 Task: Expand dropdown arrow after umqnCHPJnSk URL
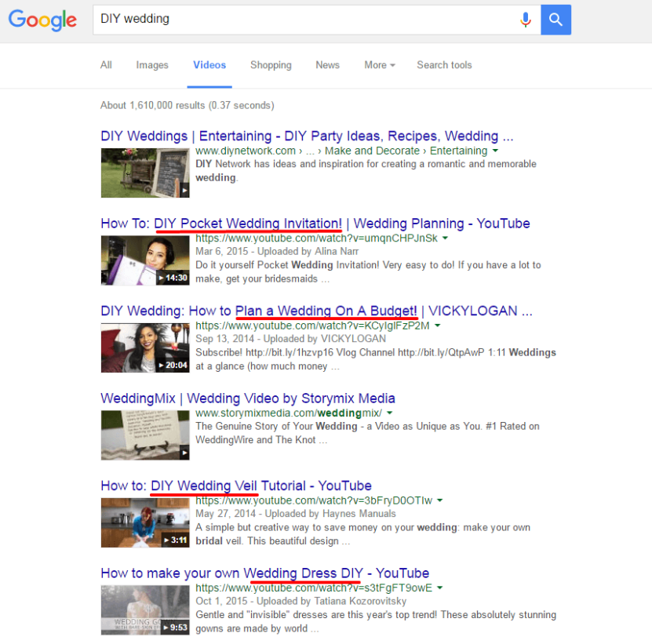(x=446, y=238)
